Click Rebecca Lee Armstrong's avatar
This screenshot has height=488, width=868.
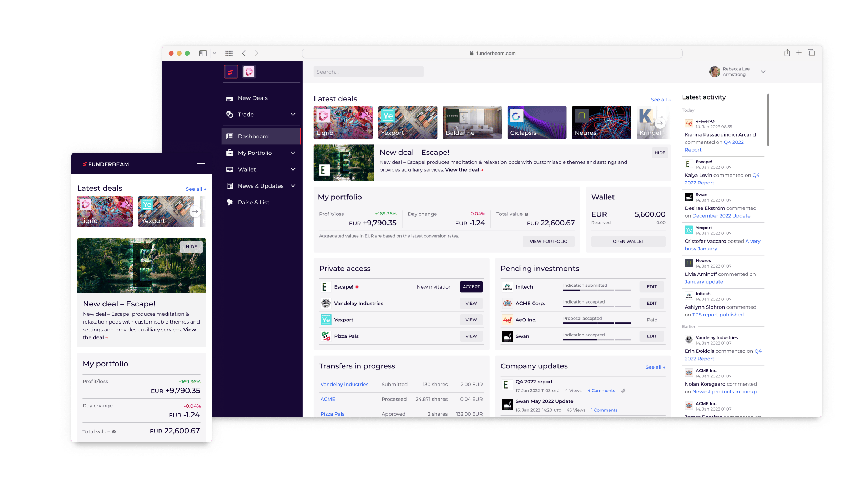(715, 72)
